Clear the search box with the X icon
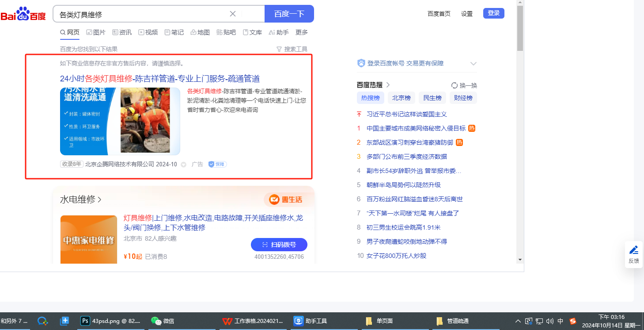This screenshot has width=644, height=330. click(233, 14)
